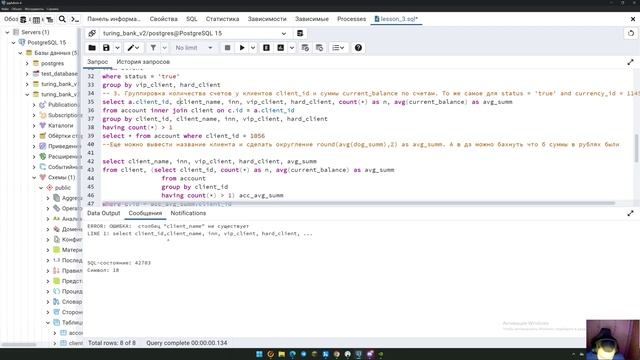This screenshot has height=360, width=640.
Task: Close the lesson_3.sql tab panel
Action: pyautogui.click(x=633, y=19)
